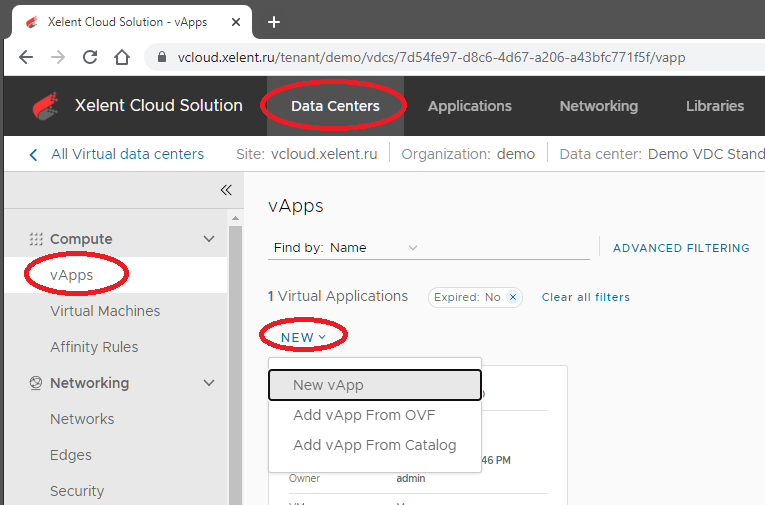Screen dimensions: 765x505
Task: Click the vApp owner value admin
Action: tap(411, 479)
